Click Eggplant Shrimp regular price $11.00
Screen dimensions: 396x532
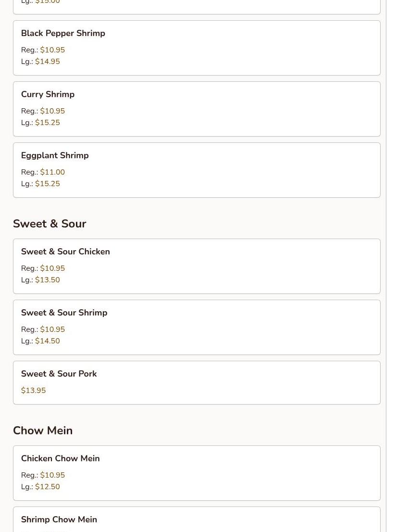(52, 172)
